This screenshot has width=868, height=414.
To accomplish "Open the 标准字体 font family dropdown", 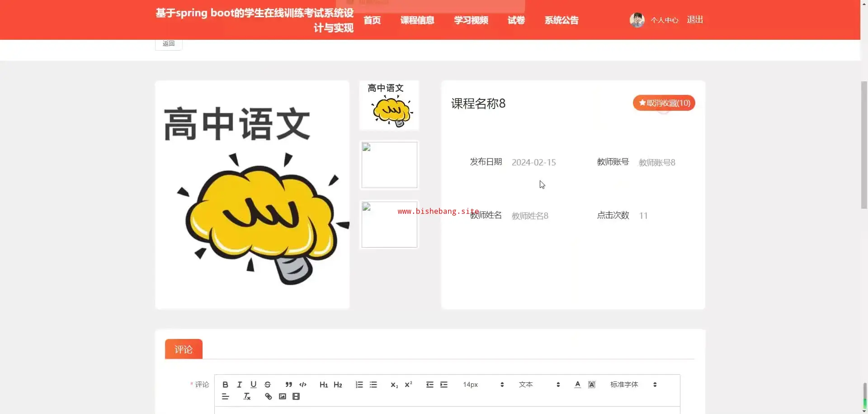I will point(634,385).
